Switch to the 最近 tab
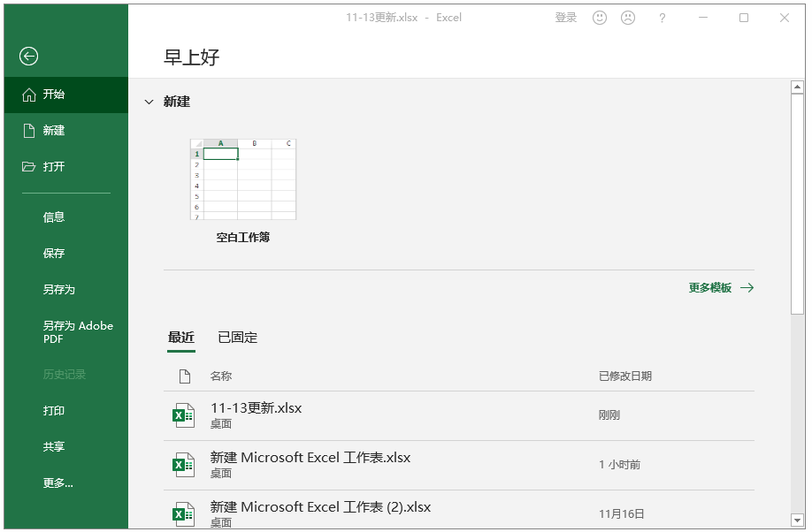The height and width of the screenshot is (532, 812). point(181,338)
